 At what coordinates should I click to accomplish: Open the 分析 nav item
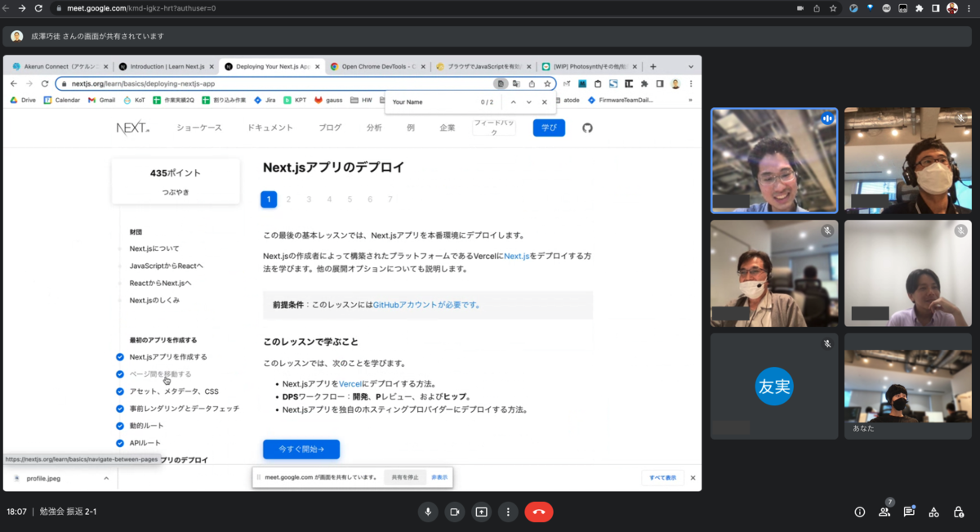374,128
